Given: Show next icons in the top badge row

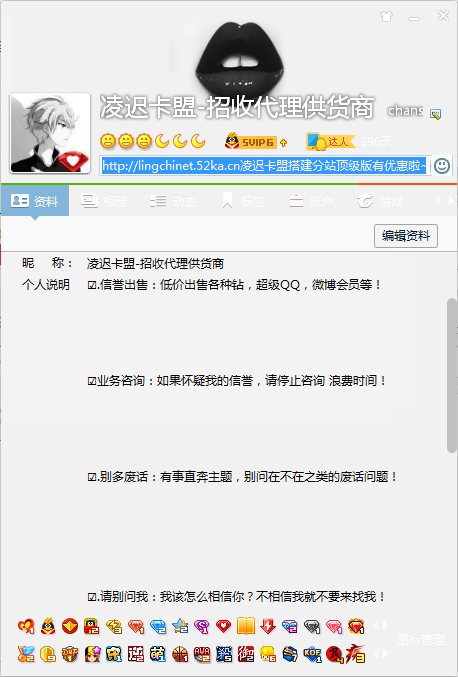Looking at the screenshot, I should pos(385,625).
